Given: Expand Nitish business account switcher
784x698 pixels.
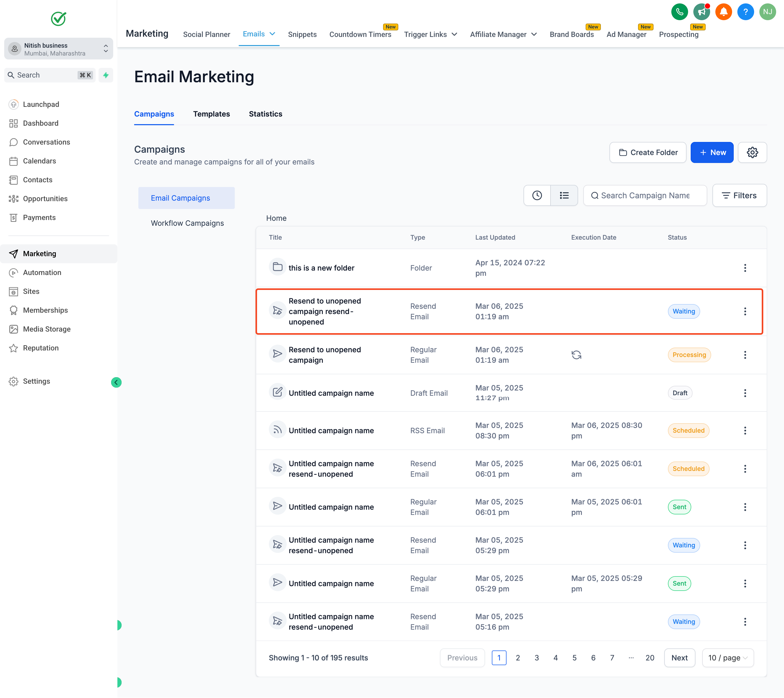Looking at the screenshot, I should [59, 49].
